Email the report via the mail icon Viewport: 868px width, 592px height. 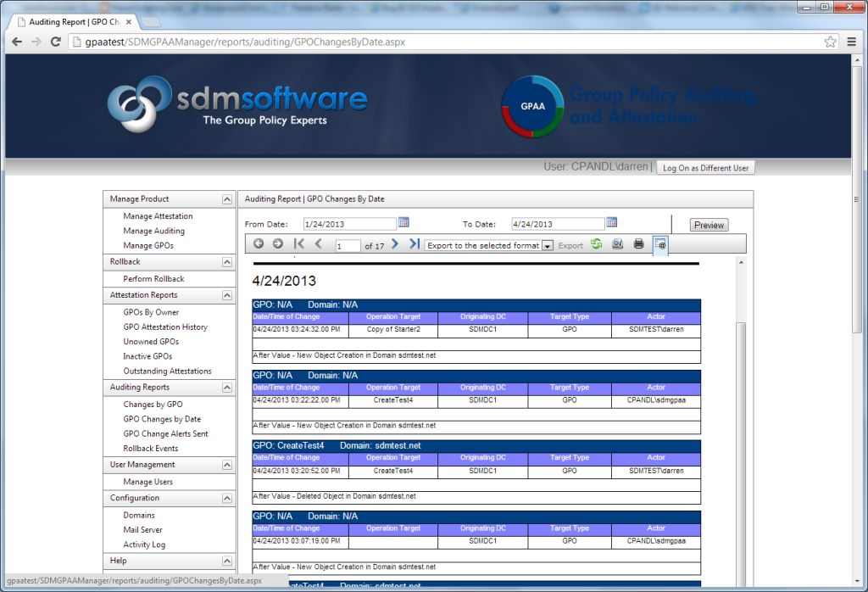617,243
